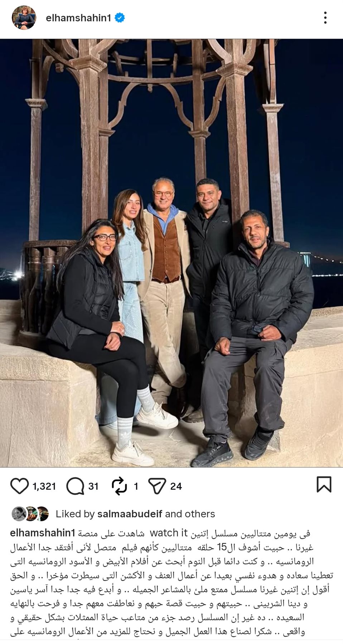
Task: Open comments via speech bubble icon
Action: click(75, 486)
